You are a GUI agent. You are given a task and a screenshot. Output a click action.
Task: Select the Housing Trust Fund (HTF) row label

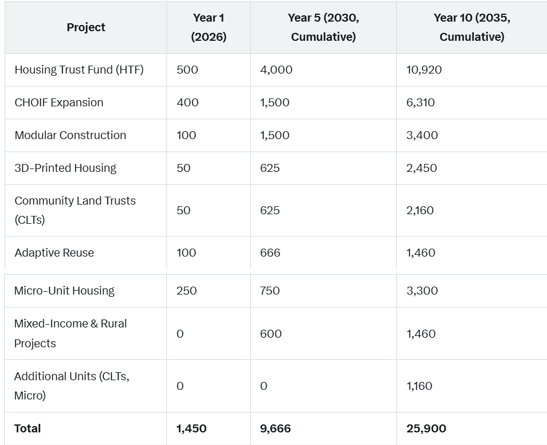(79, 70)
